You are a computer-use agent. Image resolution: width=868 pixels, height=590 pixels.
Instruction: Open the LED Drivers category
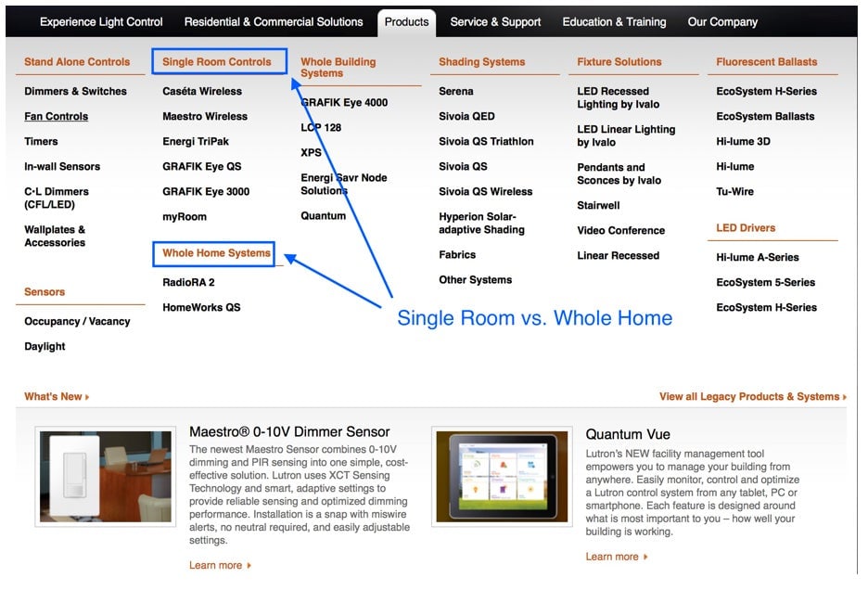click(x=746, y=227)
